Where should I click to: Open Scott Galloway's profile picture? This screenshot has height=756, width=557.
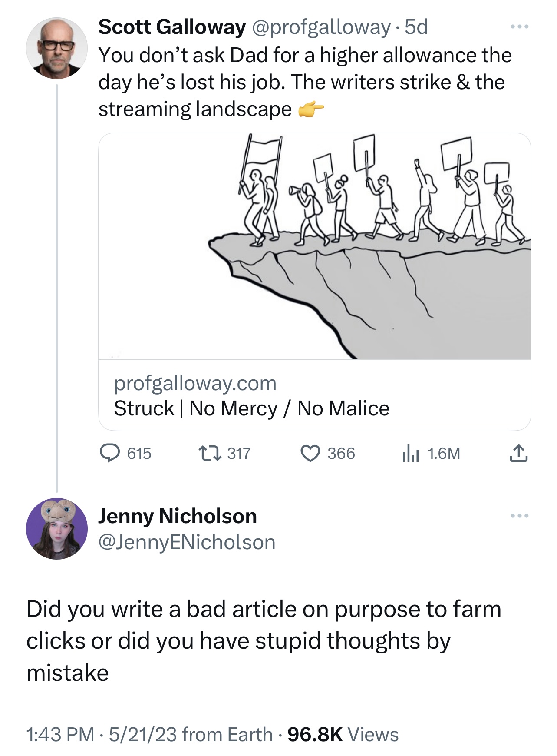pyautogui.click(x=57, y=48)
